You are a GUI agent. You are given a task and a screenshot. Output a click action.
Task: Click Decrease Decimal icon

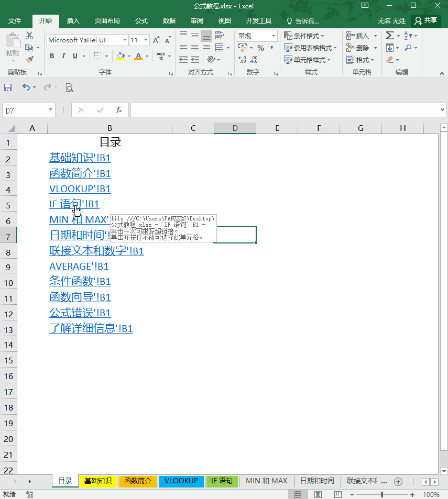(x=254, y=60)
